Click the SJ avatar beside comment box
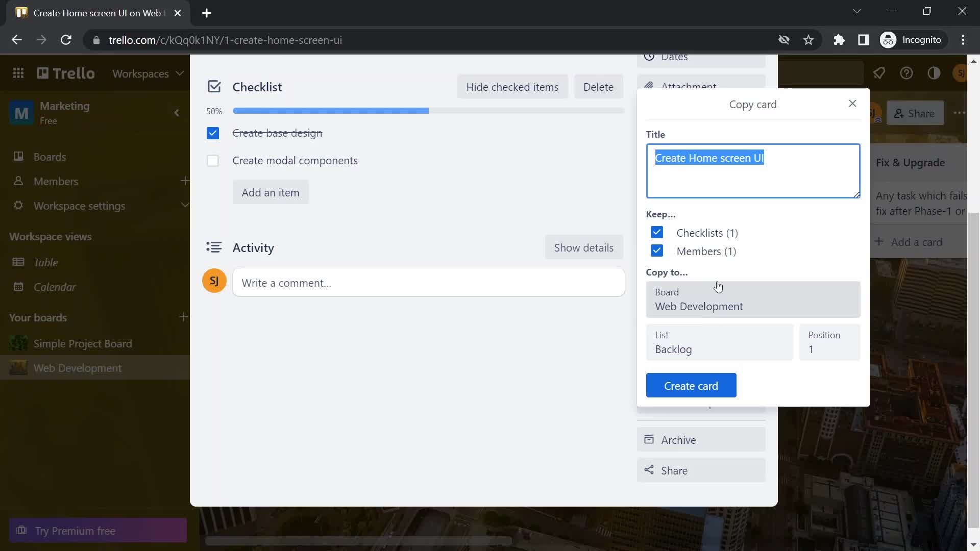The image size is (980, 551). pyautogui.click(x=214, y=281)
